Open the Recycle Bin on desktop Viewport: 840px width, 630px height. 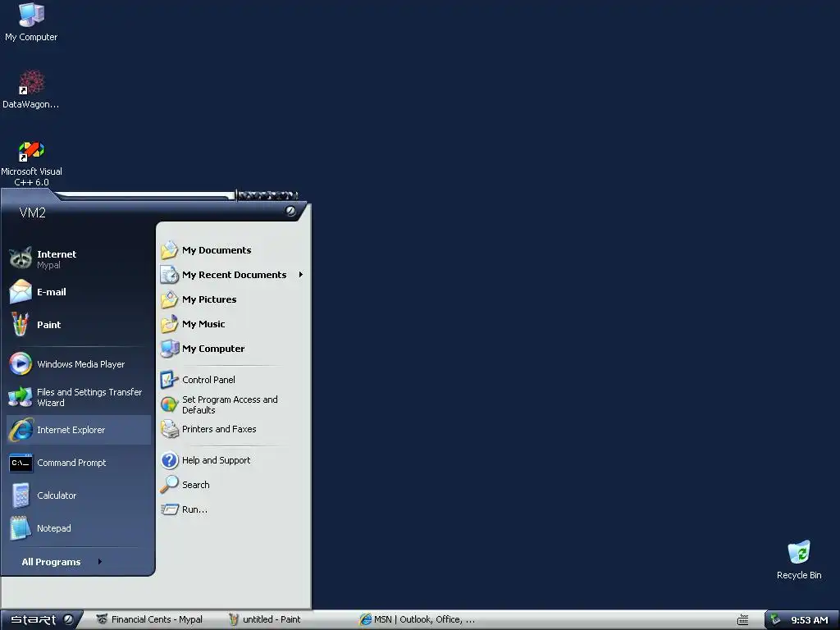click(799, 559)
